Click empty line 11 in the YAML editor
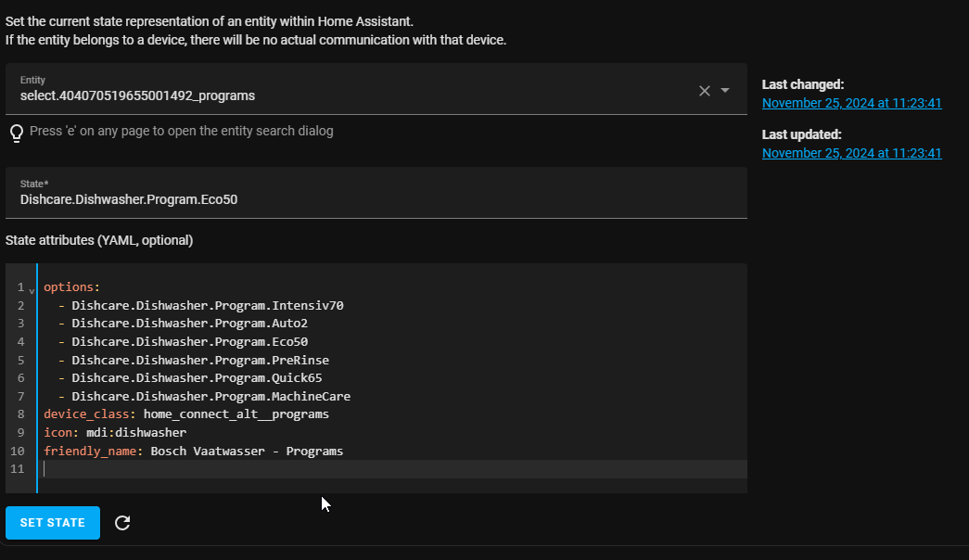Image resolution: width=969 pixels, height=560 pixels. pyautogui.click(x=371, y=469)
